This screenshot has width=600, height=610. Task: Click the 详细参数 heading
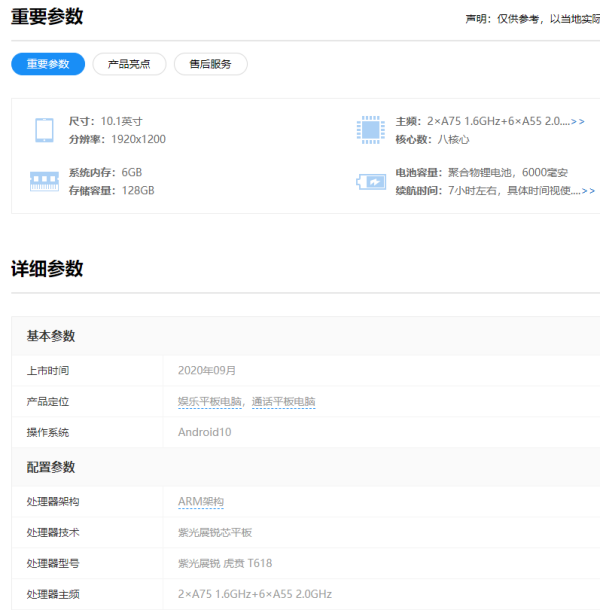(x=47, y=269)
